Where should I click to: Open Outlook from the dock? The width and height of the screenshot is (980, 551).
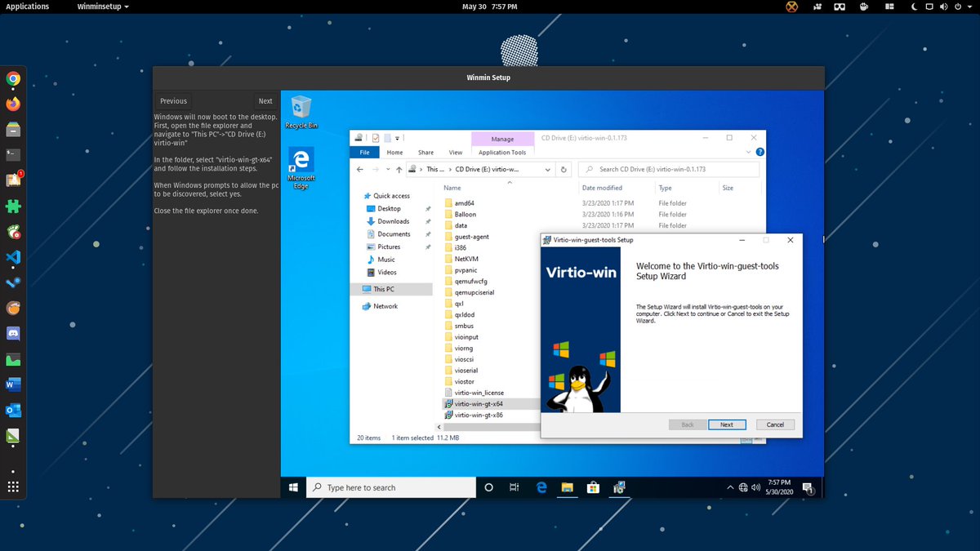click(13, 410)
